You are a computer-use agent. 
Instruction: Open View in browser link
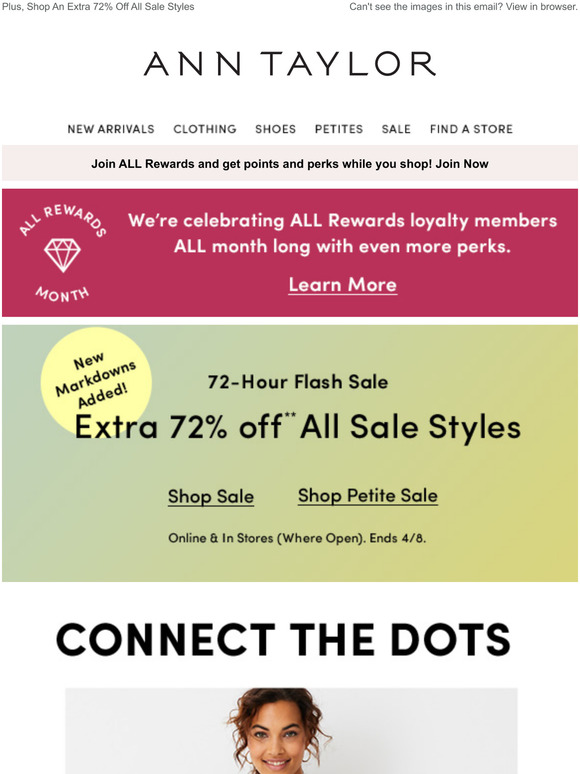541,7
